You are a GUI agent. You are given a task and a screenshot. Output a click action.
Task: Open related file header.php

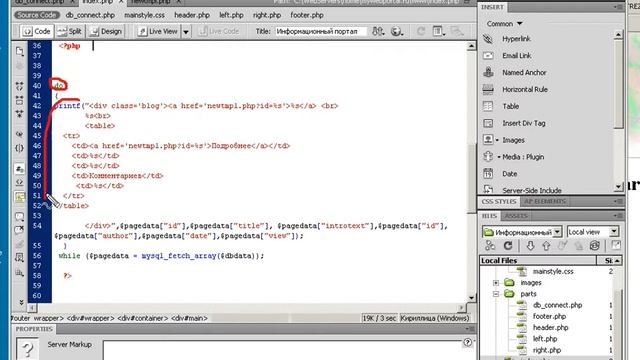[192, 15]
